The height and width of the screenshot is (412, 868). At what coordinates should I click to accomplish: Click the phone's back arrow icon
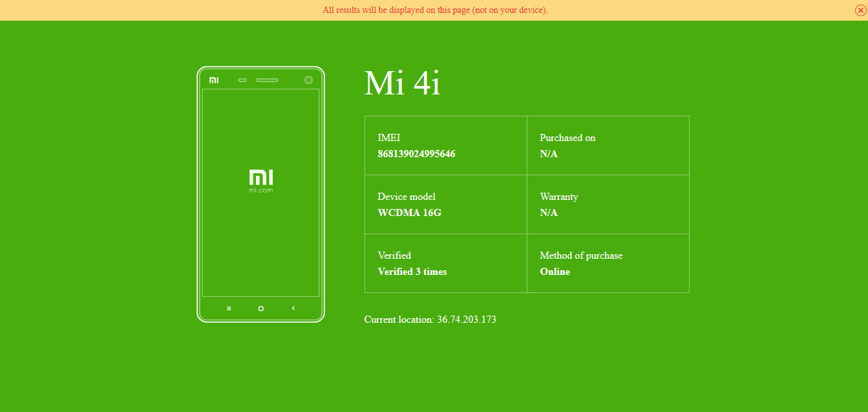293,309
